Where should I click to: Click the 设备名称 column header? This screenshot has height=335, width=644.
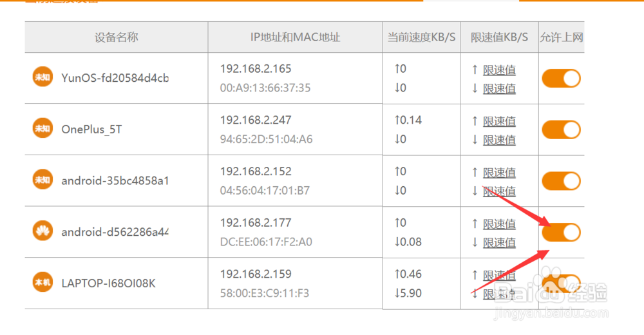click(x=116, y=37)
